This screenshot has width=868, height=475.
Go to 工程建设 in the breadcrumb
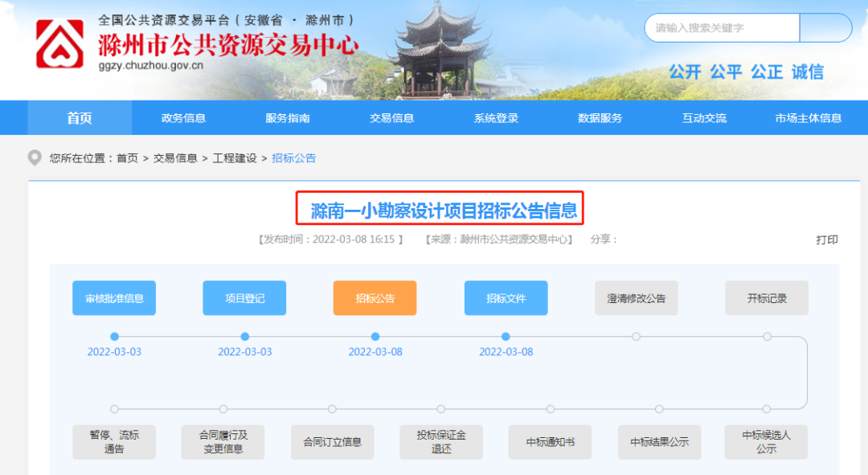235,158
